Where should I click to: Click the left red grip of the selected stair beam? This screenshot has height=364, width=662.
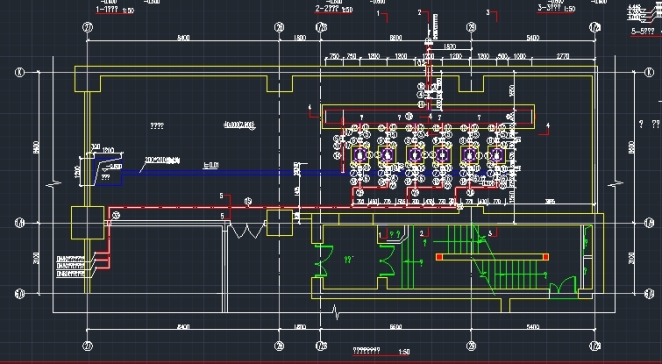click(439, 257)
